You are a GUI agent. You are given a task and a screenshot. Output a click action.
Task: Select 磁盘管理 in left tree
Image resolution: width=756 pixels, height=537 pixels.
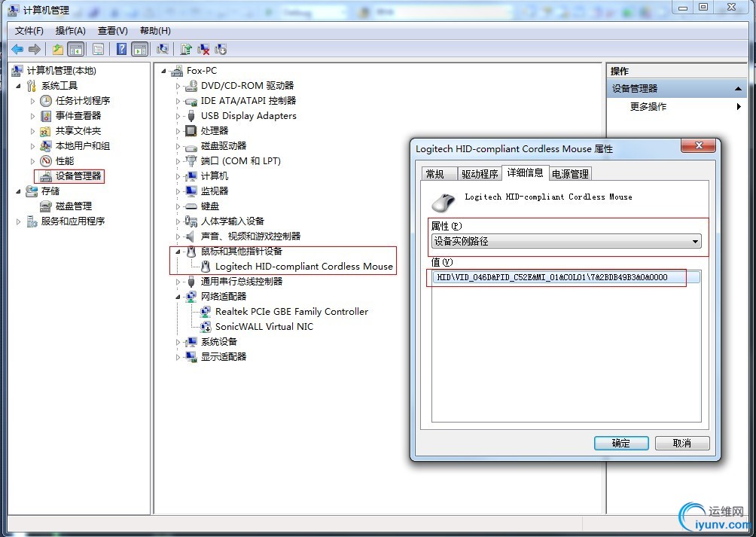73,206
